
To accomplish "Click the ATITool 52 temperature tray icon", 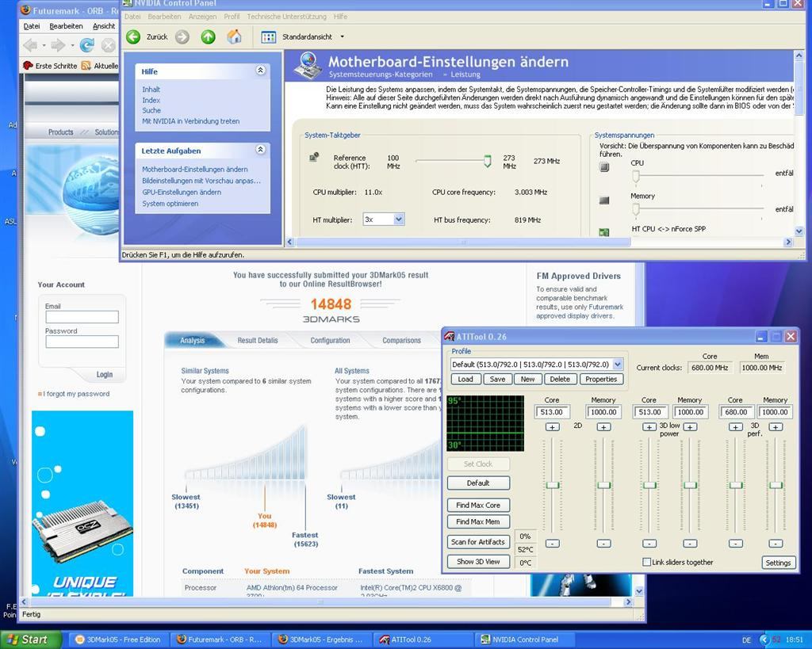I will tap(776, 640).
